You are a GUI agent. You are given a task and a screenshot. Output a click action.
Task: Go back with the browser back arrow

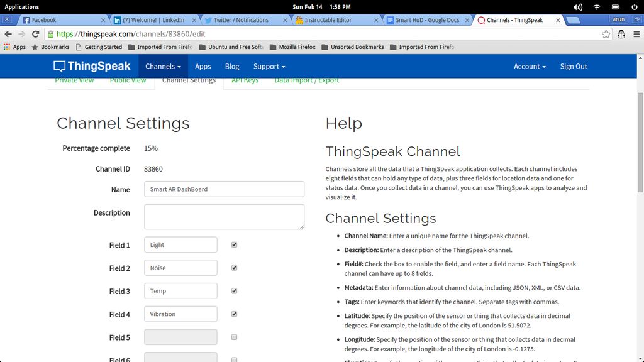click(8, 34)
